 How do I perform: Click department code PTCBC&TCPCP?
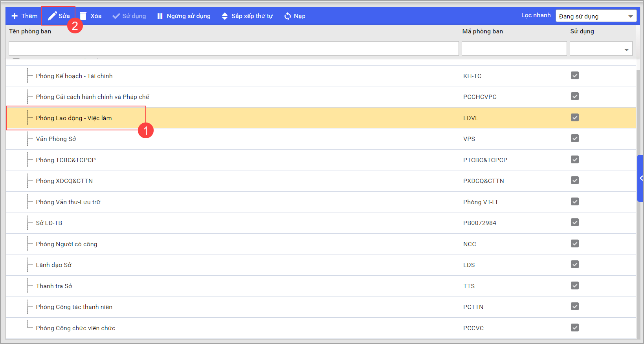tap(485, 160)
